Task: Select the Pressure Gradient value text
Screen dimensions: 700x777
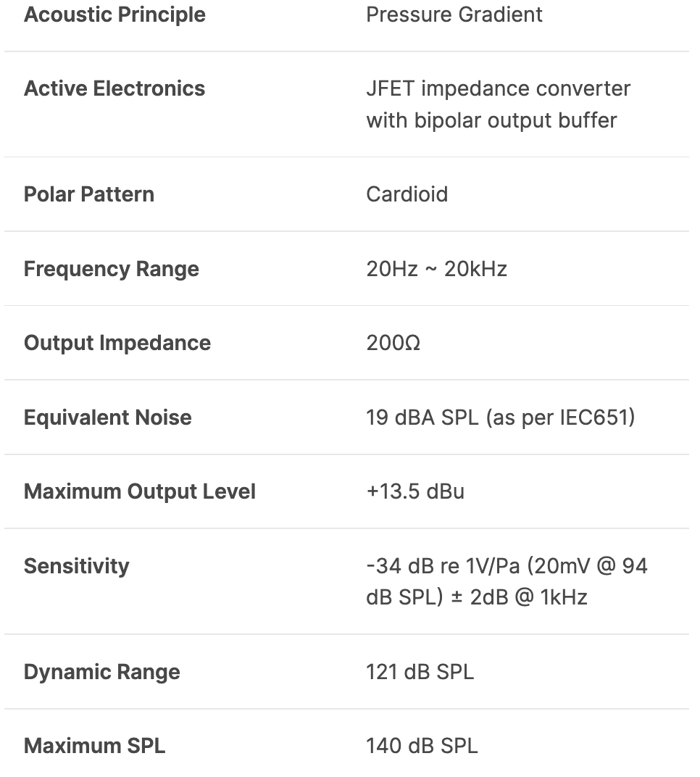Action: pyautogui.click(x=454, y=14)
